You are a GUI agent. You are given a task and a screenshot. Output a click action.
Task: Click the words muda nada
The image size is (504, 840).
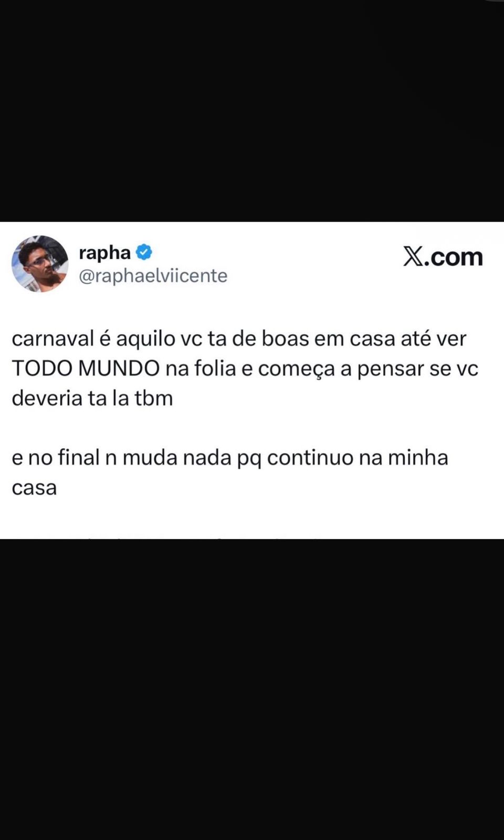click(x=177, y=458)
